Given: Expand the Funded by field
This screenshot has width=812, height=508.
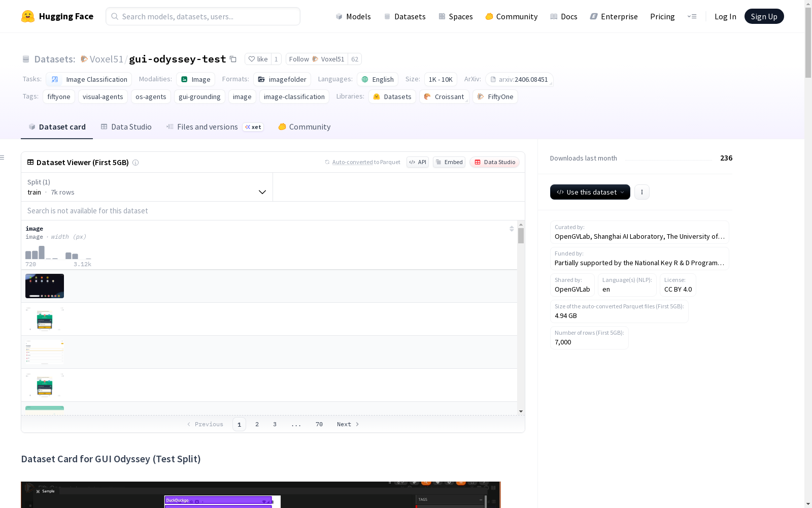Looking at the screenshot, I should coord(639,259).
